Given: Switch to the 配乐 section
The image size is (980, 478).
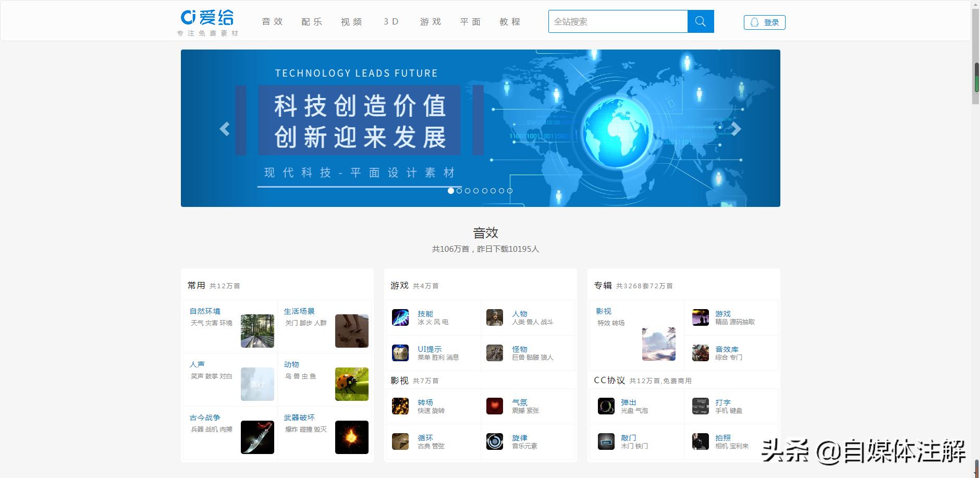Looking at the screenshot, I should point(311,21).
